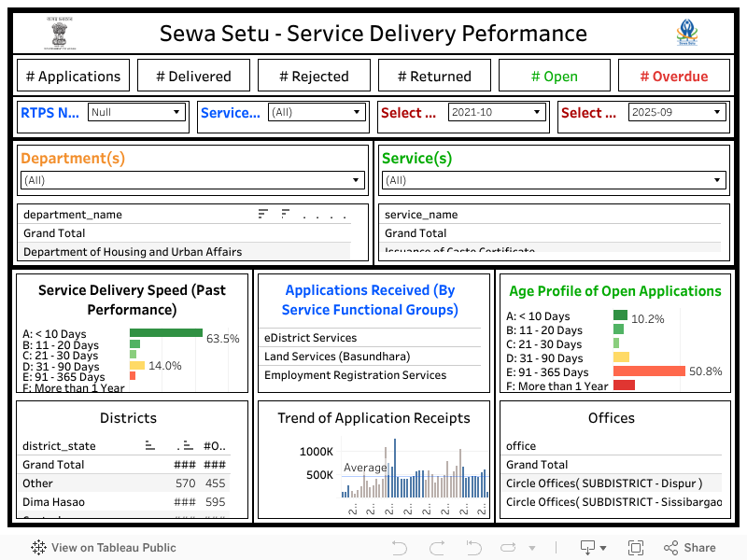The width and height of the screenshot is (747, 560).
Task: Switch to the # Overdue view
Action: (x=674, y=75)
